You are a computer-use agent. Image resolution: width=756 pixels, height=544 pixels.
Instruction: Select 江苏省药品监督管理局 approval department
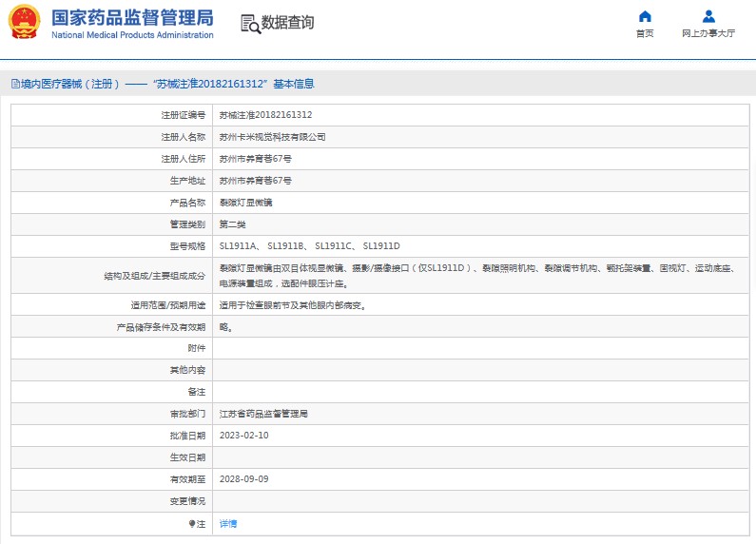[x=263, y=414]
